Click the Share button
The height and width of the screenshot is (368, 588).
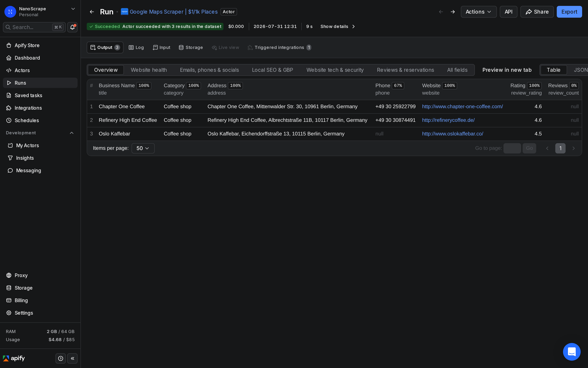click(537, 12)
